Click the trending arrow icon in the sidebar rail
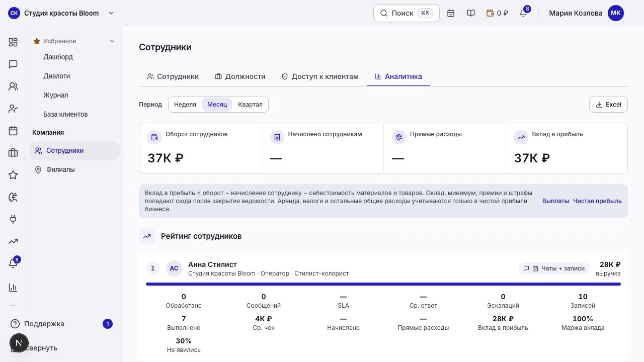Image resolution: width=644 pixels, height=362 pixels. [x=13, y=241]
